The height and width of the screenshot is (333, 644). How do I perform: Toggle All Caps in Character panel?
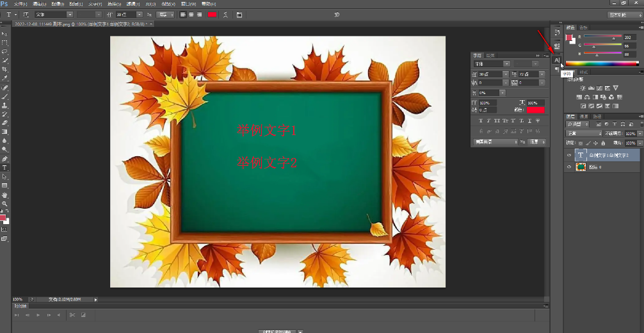[x=497, y=121]
